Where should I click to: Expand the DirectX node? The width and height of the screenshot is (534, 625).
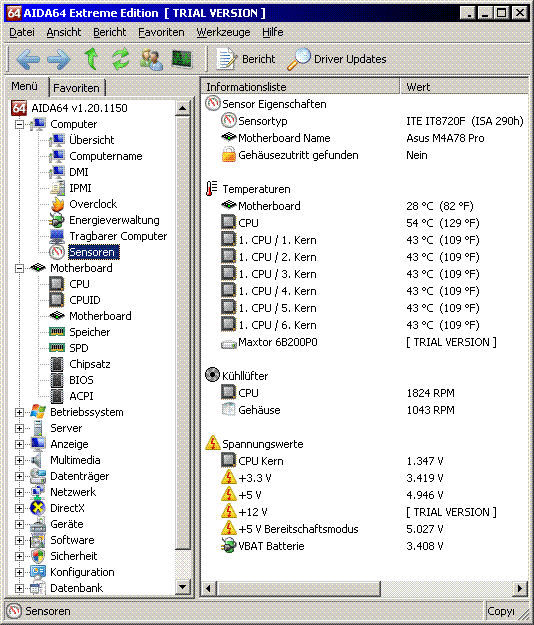19,508
